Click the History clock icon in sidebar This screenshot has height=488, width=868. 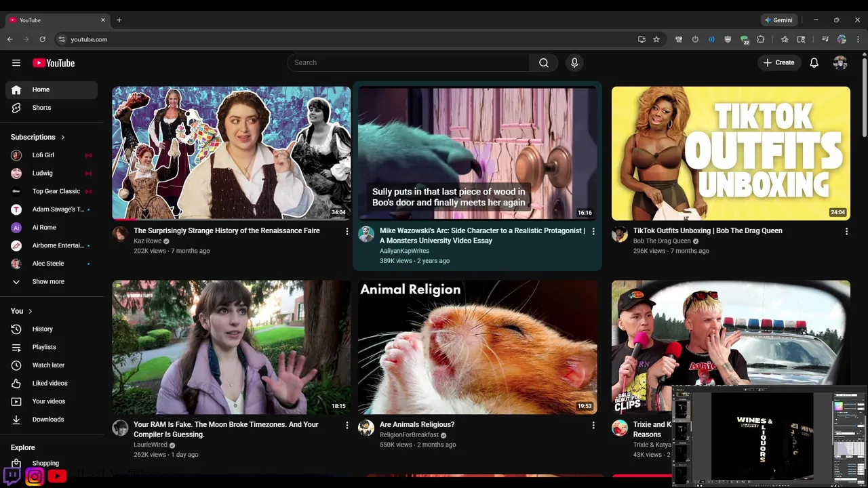click(16, 329)
